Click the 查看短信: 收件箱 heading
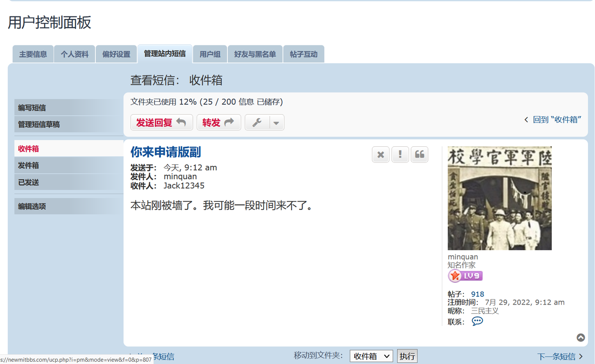The height and width of the screenshot is (364, 595). click(176, 80)
